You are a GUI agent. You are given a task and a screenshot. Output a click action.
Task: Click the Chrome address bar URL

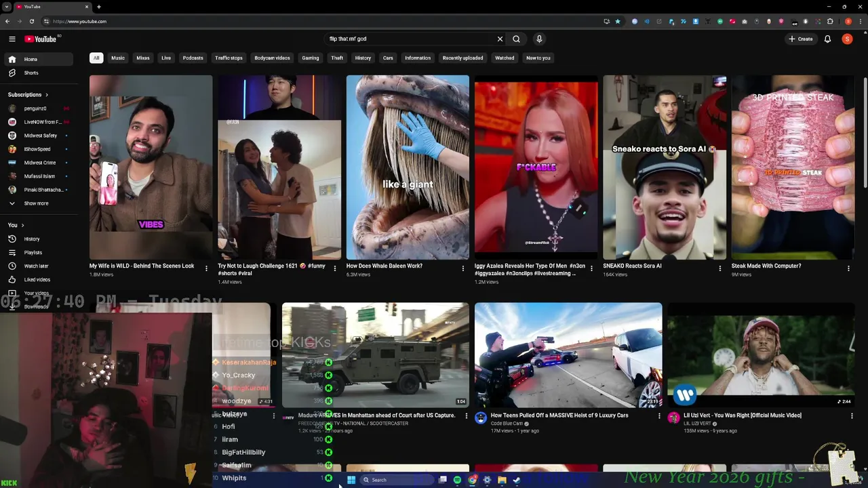[x=80, y=21]
